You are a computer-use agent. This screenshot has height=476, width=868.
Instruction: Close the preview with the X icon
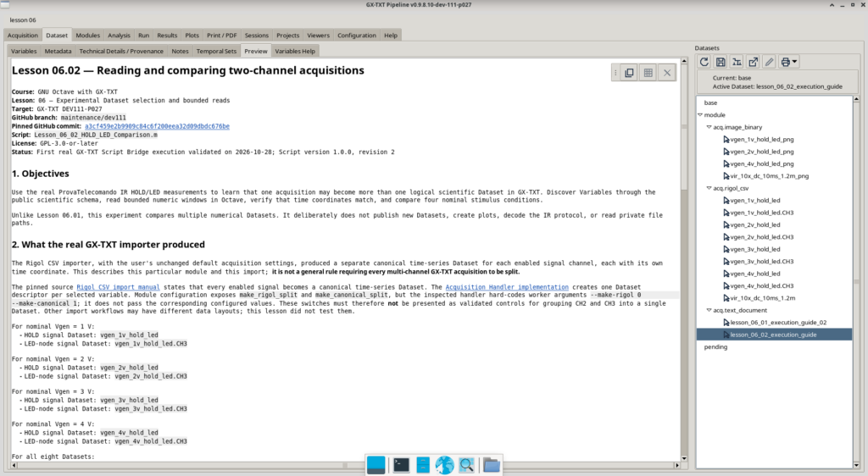pos(667,73)
